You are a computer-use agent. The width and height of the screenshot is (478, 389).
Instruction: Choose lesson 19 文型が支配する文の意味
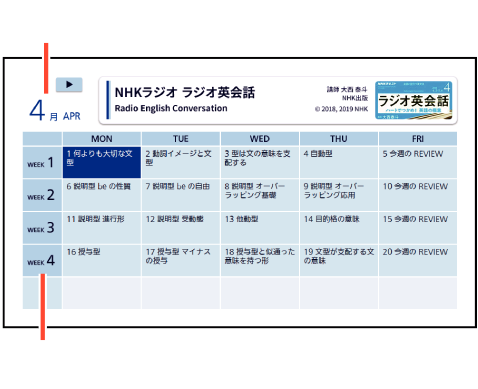(x=339, y=260)
